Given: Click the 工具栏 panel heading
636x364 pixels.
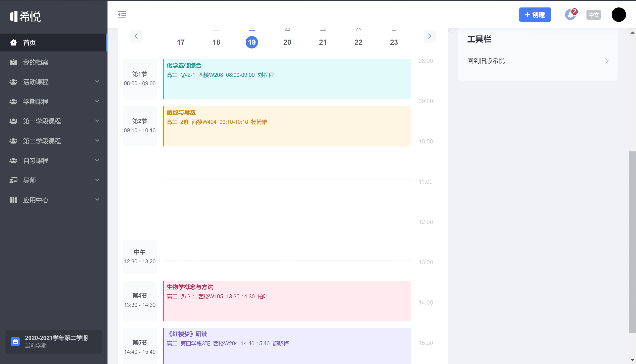Looking at the screenshot, I should [479, 39].
